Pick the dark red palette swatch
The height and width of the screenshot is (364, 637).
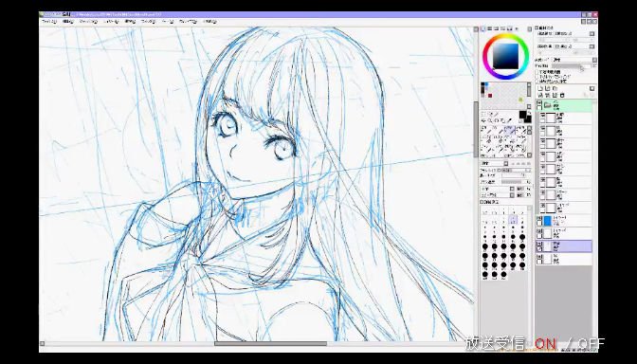point(490,96)
